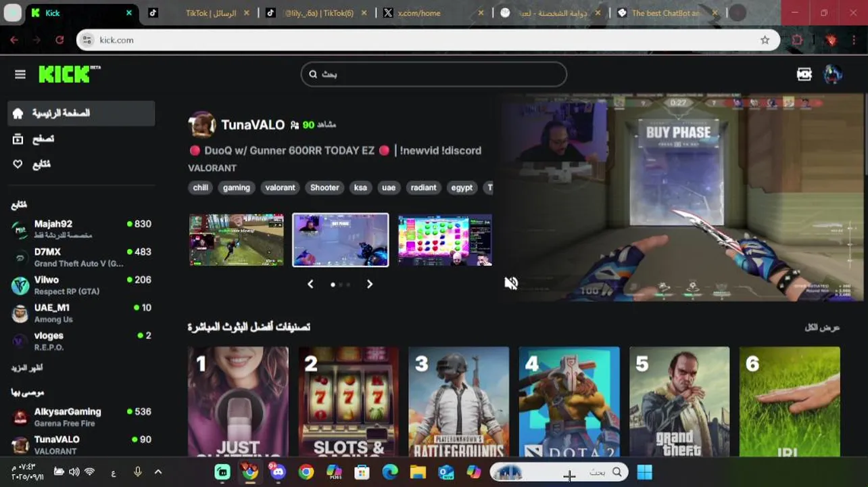Switch to TikTok الرسائل browser tab

coord(199,13)
